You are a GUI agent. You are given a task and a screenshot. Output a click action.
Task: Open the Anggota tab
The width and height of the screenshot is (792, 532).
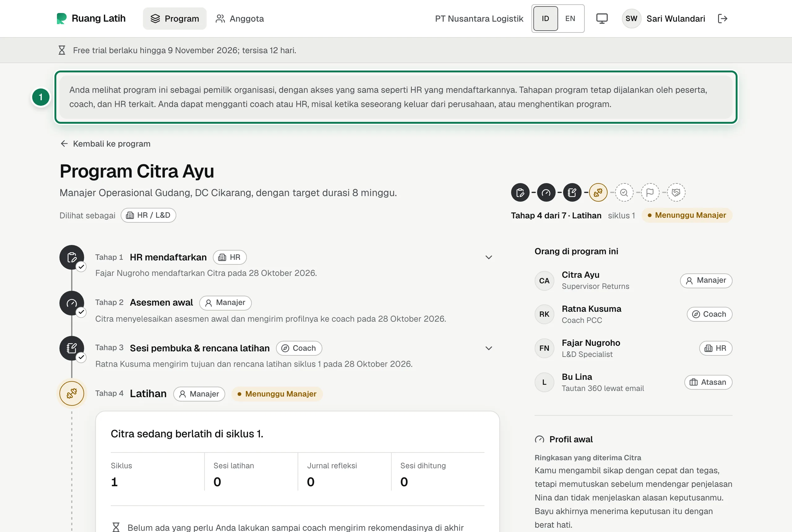239,19
